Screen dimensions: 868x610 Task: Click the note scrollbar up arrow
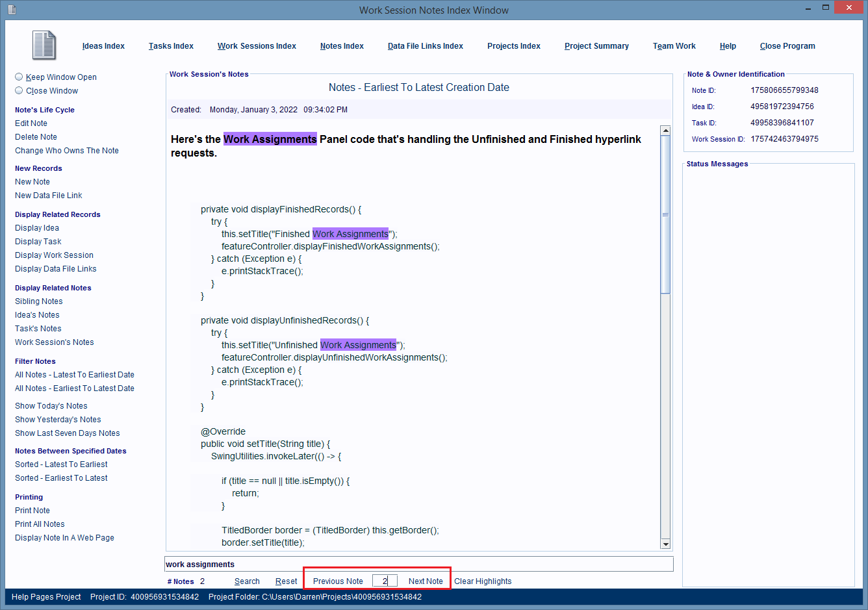coord(665,131)
